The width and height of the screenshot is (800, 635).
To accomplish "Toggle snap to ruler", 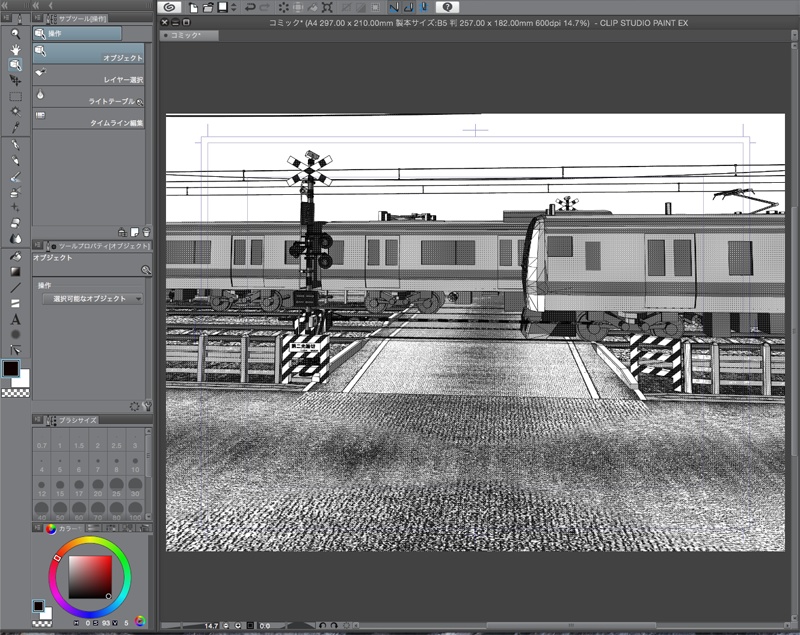I will pyautogui.click(x=394, y=7).
